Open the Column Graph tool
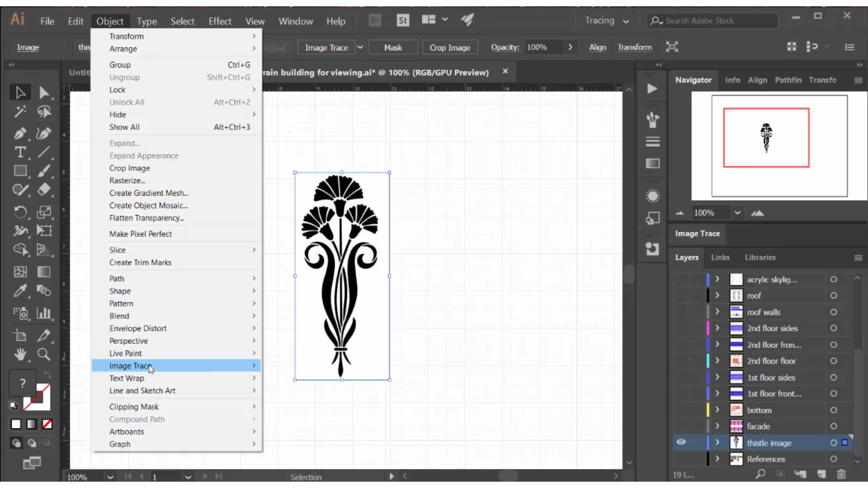Viewport: 868px width, 488px height. coord(44,314)
